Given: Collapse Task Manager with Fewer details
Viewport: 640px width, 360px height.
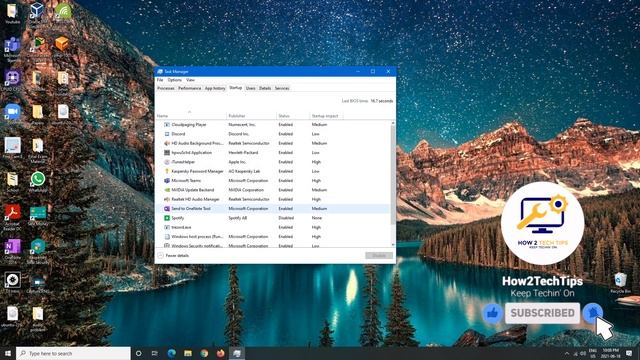Looking at the screenshot, I should (173, 256).
